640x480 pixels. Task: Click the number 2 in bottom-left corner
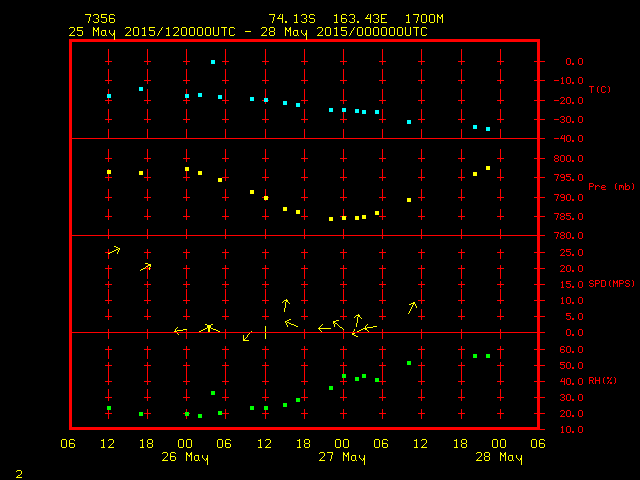click(18, 471)
